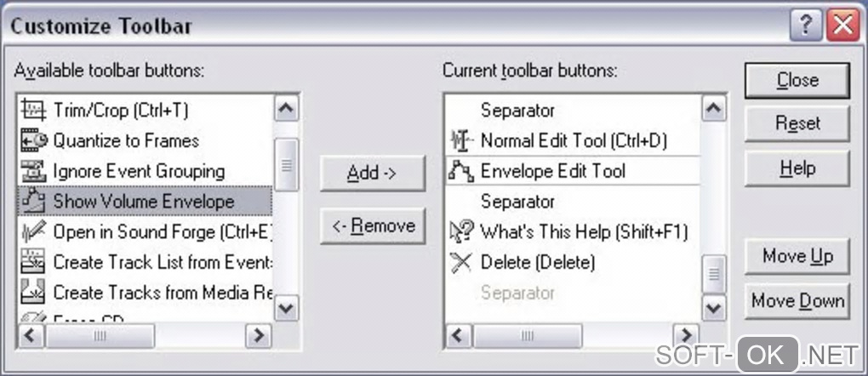Click the title bar question mark help button
The height and width of the screenshot is (376, 868).
pyautogui.click(x=805, y=26)
